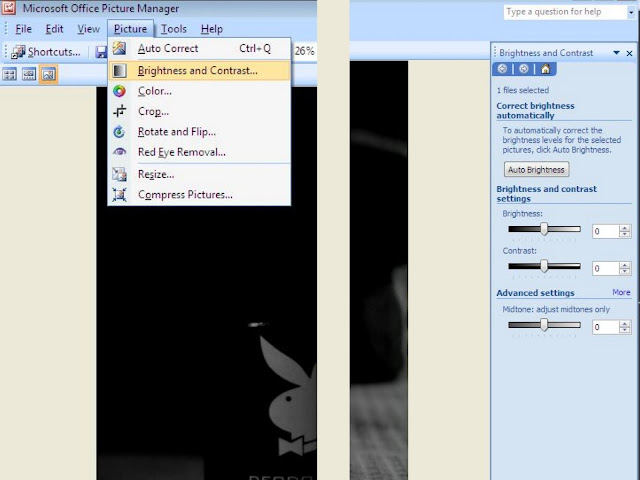Viewport: 640px width, 480px height.
Task: Click the Brightness and Contrast pane title
Action: point(546,53)
